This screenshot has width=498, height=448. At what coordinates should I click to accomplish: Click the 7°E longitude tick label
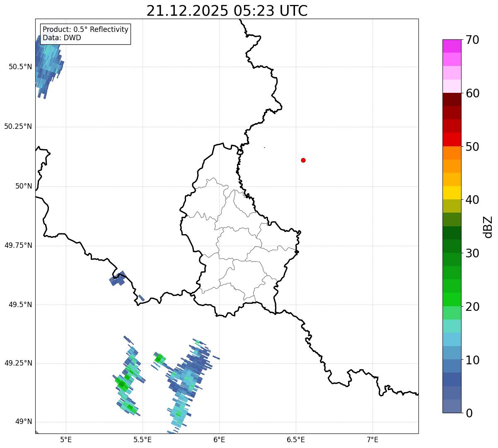tap(372, 440)
